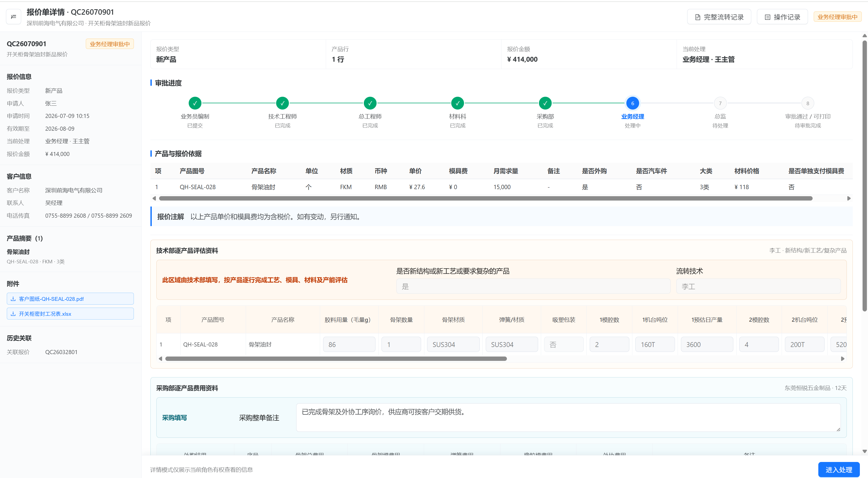
Task: Click the 技术工程师 completed step checkmark
Action: (x=282, y=103)
